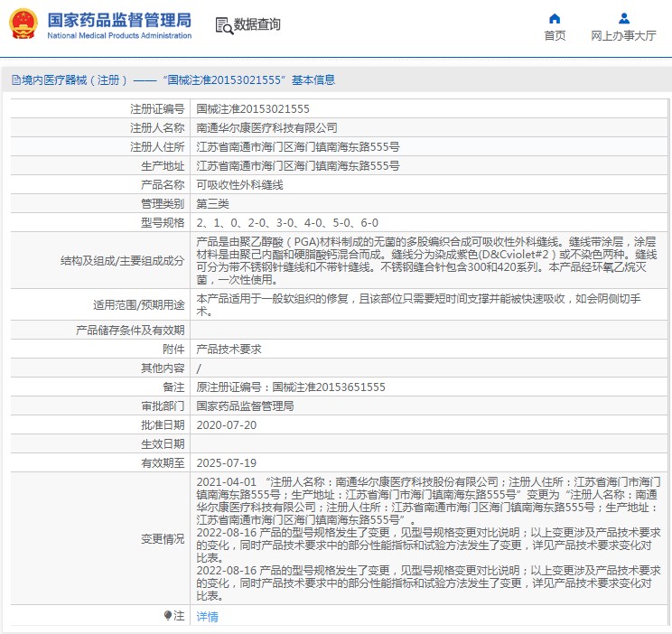Click the 首页 home icon
Screen dimensions: 672x634
pyautogui.click(x=555, y=18)
